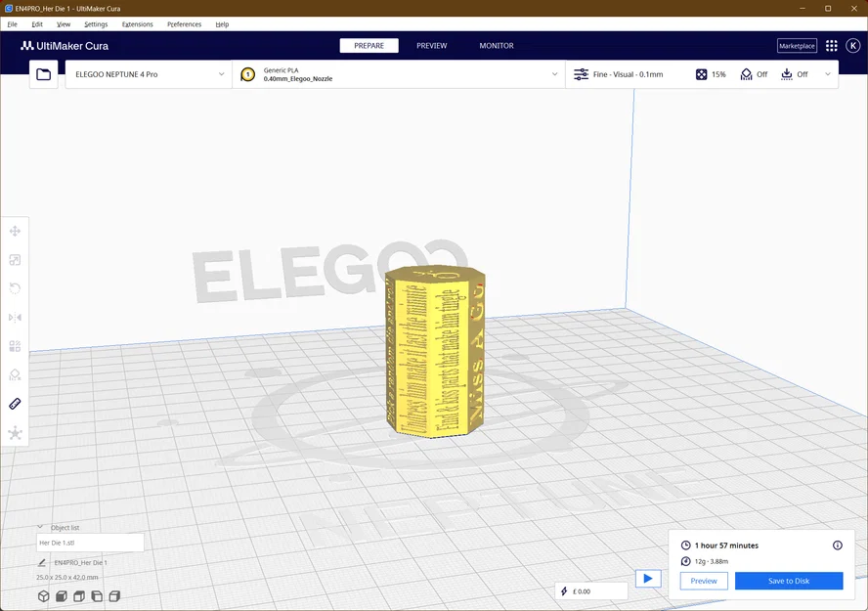Click the UltiMaker Cura logo
The height and width of the screenshot is (611, 868).
pos(65,46)
